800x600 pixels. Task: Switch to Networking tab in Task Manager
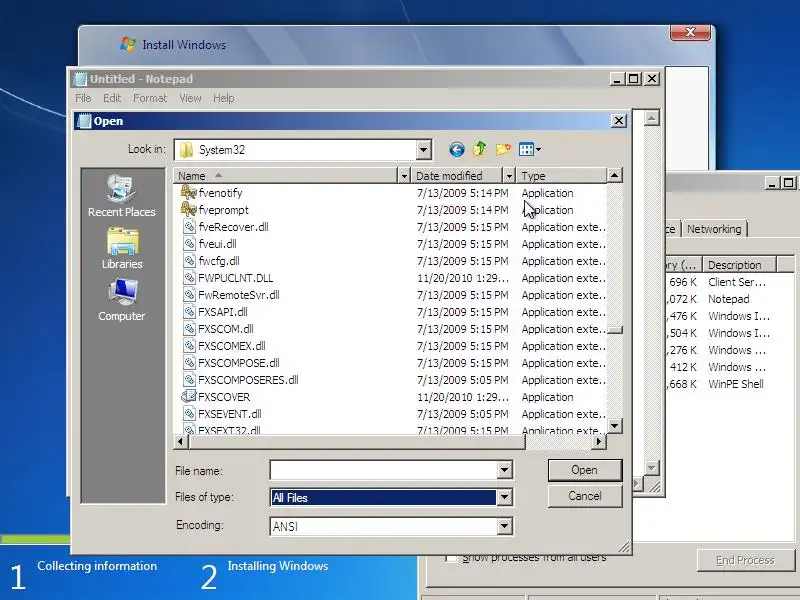(x=714, y=229)
